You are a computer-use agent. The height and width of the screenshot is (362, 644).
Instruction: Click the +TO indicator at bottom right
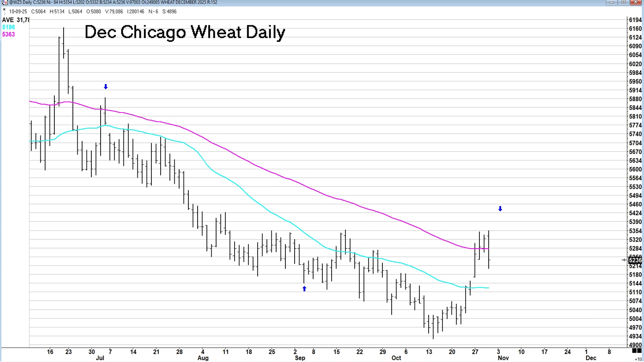638,359
